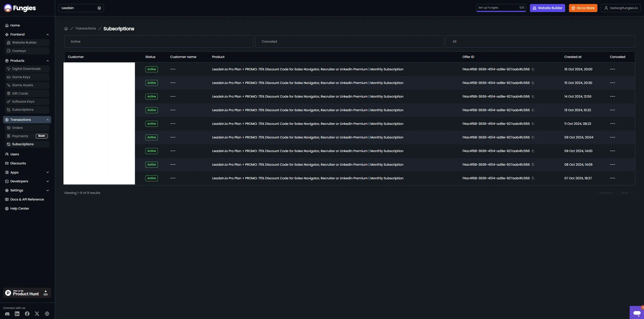Expand the Apps section
Image resolution: width=644 pixels, height=319 pixels.
[x=47, y=173]
